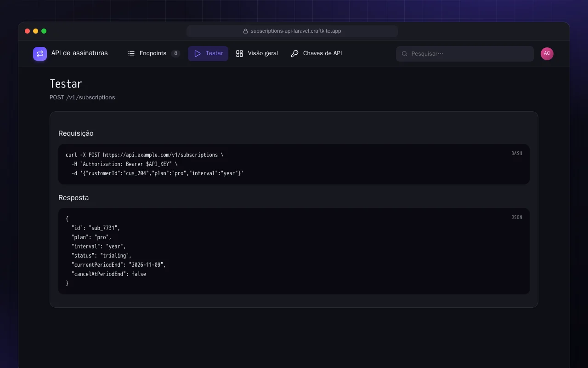Click the "status": "trialing" line
The image size is (588, 368).
[x=102, y=256]
